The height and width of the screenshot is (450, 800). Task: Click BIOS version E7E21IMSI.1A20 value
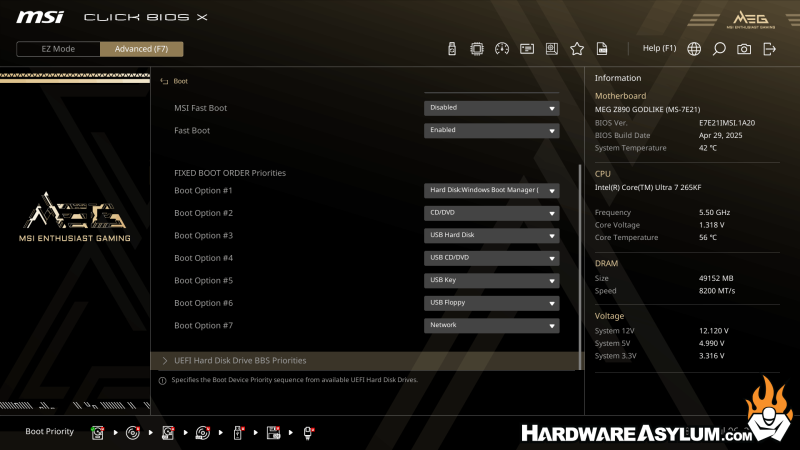pyautogui.click(x=727, y=123)
